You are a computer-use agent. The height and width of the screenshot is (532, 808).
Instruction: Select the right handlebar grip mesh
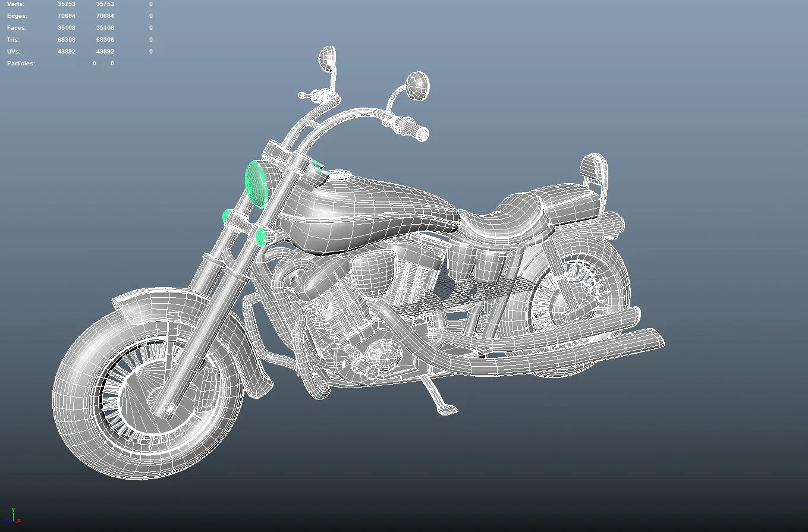pos(414,128)
